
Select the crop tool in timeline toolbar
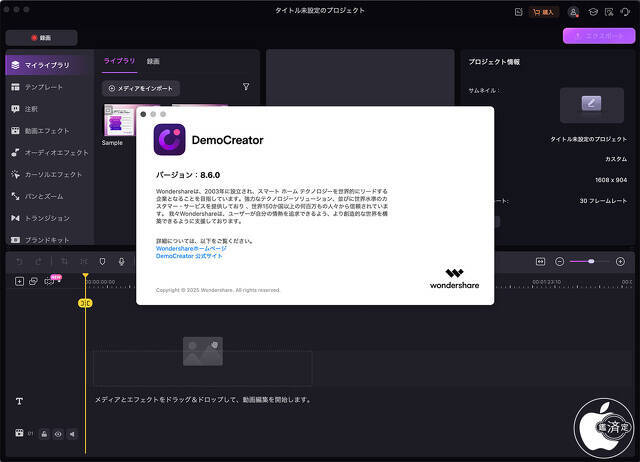[64, 262]
